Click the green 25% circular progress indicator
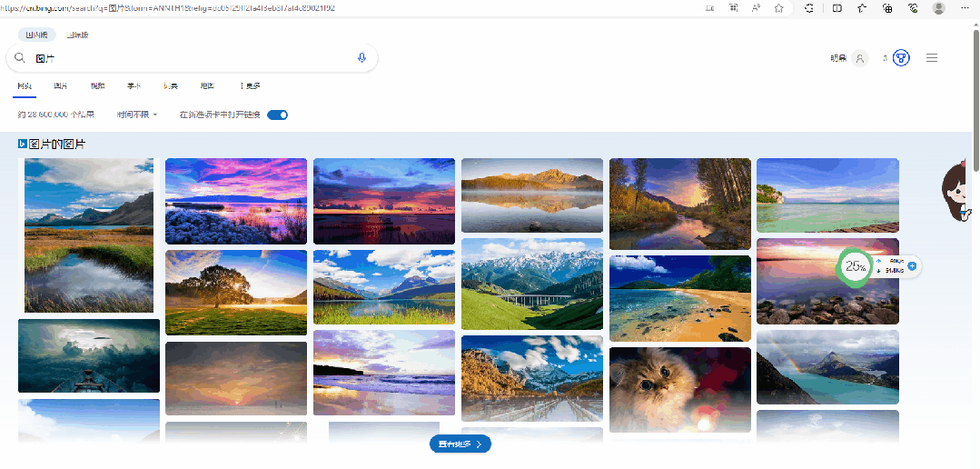Image resolution: width=980 pixels, height=469 pixels. (x=854, y=266)
